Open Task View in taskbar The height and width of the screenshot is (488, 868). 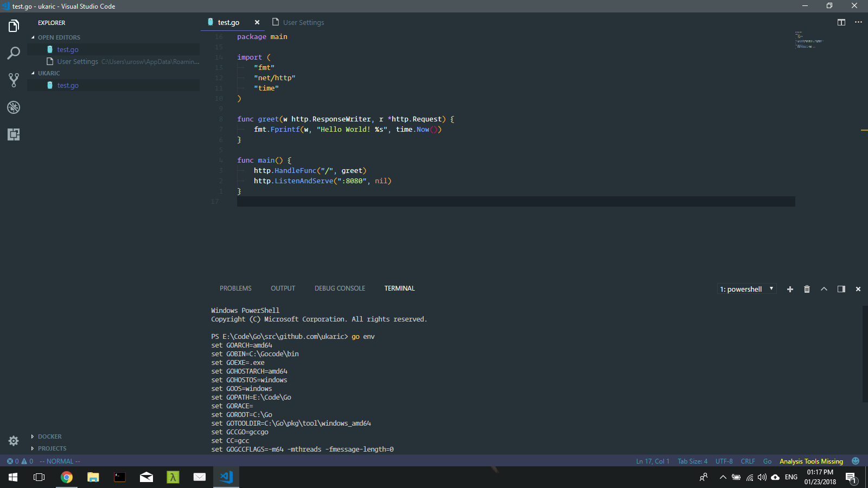tap(39, 477)
